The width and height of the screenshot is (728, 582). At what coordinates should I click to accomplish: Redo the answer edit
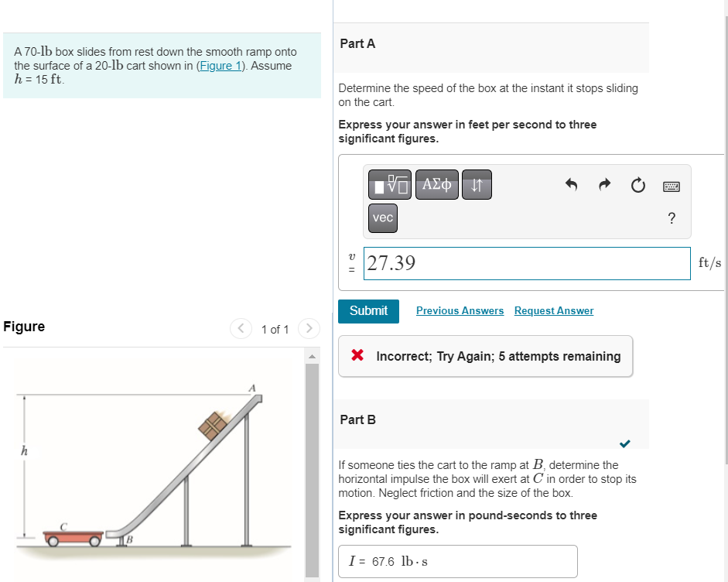coord(604,185)
